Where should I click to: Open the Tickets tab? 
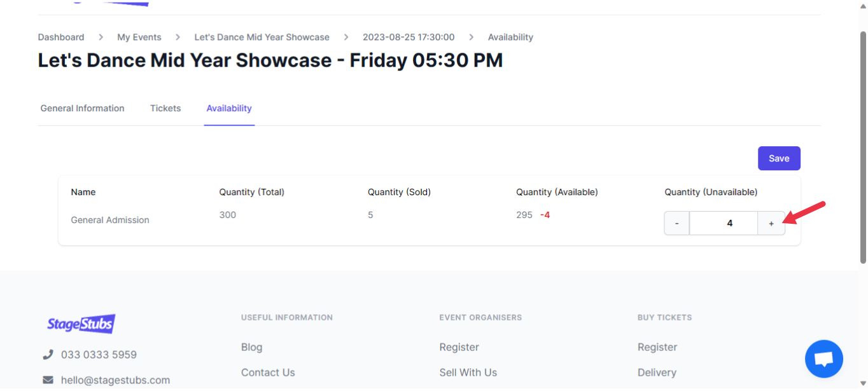(165, 109)
